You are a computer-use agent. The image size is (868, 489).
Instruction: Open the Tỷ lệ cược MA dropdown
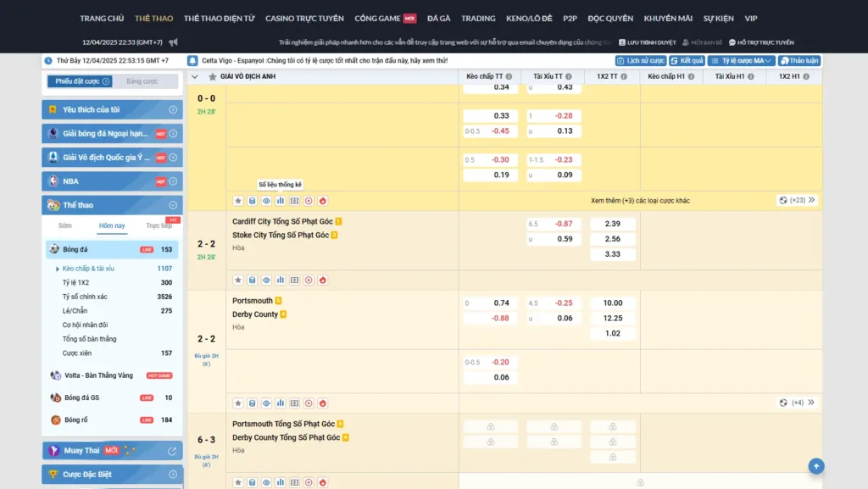point(741,61)
